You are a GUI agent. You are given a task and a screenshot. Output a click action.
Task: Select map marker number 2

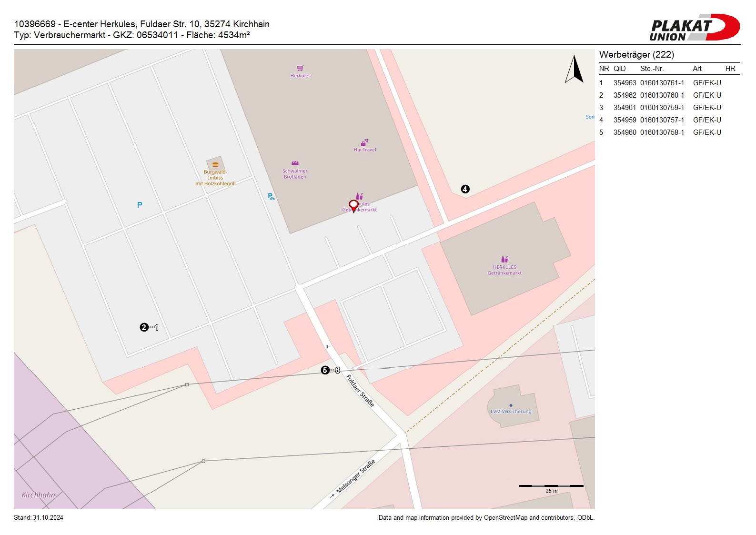point(144,327)
